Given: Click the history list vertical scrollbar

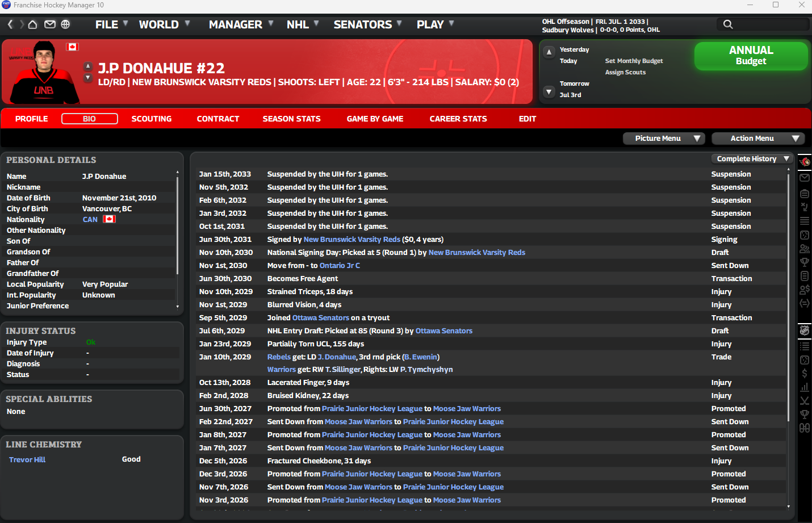Looking at the screenshot, I should (788, 295).
